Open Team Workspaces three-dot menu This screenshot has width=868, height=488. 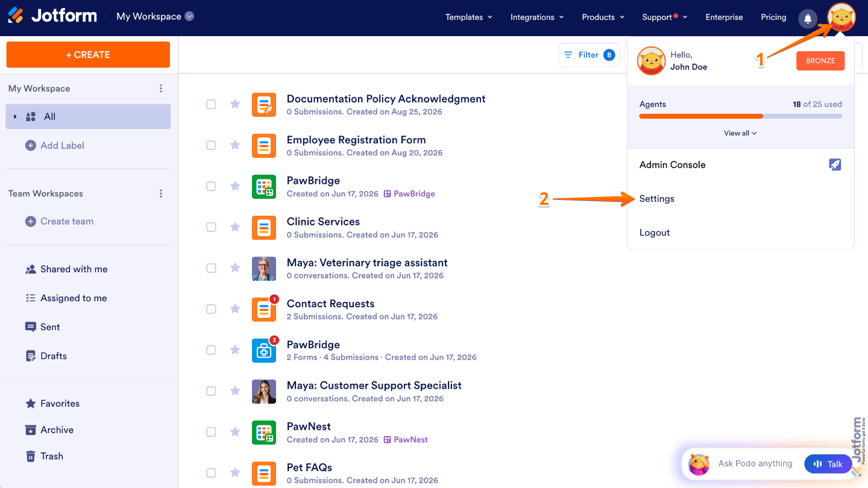161,193
